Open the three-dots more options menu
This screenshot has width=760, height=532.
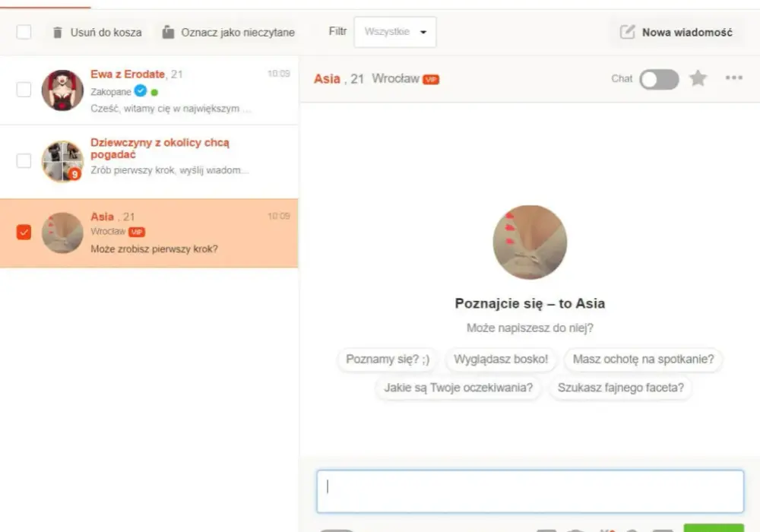pos(734,78)
